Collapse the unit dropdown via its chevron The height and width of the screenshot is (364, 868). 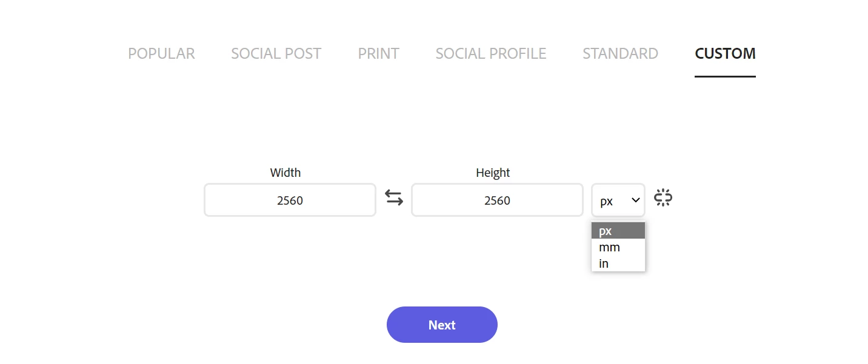coord(635,200)
